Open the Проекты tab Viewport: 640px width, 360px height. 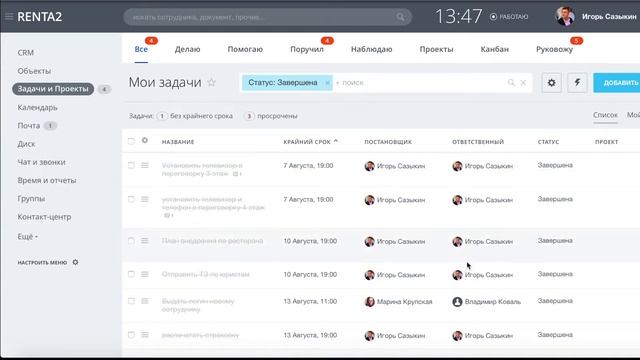[x=436, y=49]
